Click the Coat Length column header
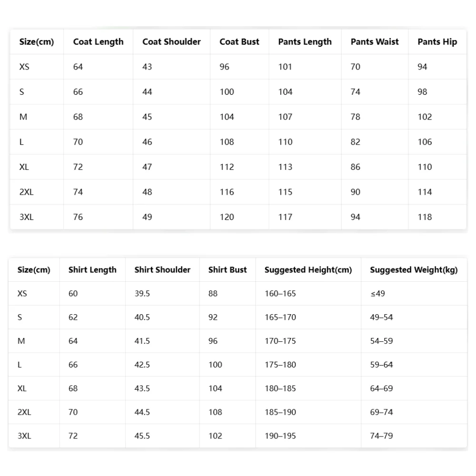Viewport: 476px width, 476px height. click(98, 42)
